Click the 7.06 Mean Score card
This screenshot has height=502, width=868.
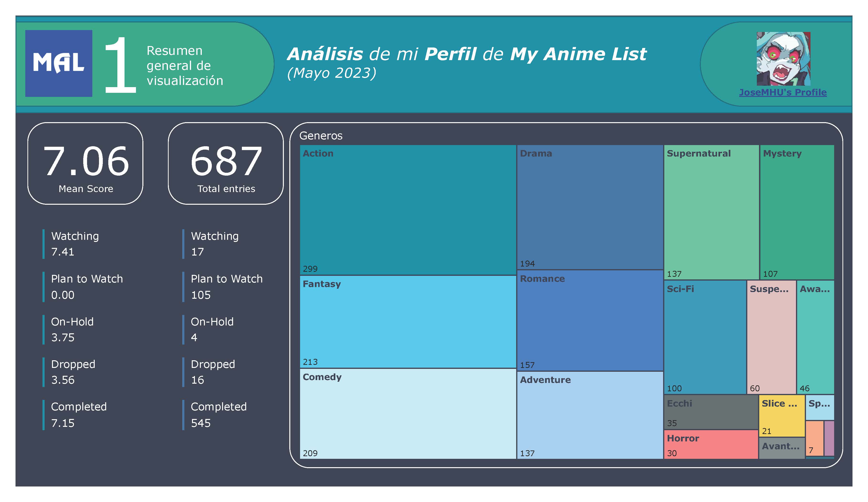[85, 163]
